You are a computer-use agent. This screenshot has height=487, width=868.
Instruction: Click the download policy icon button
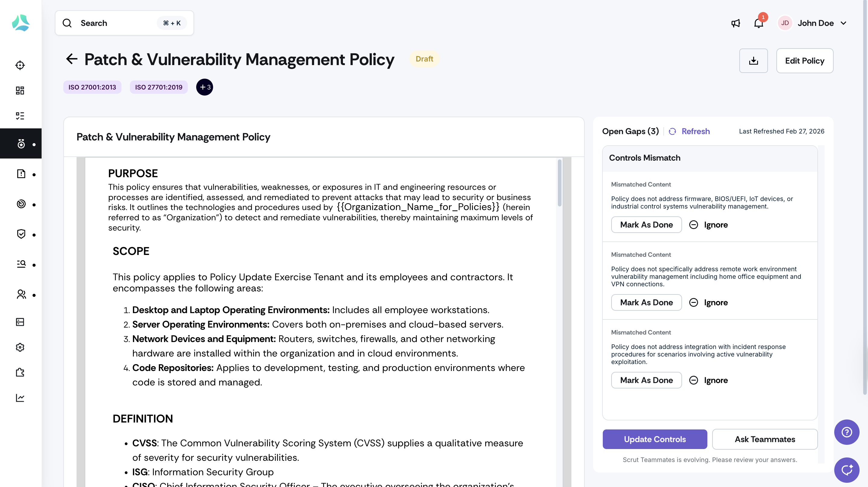(753, 61)
